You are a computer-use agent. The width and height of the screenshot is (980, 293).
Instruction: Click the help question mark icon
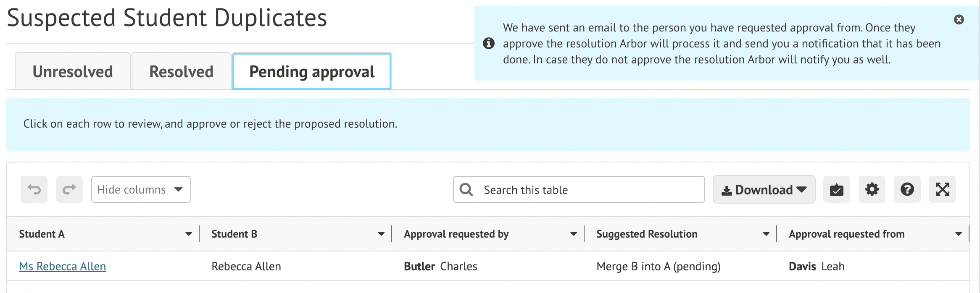tap(907, 190)
